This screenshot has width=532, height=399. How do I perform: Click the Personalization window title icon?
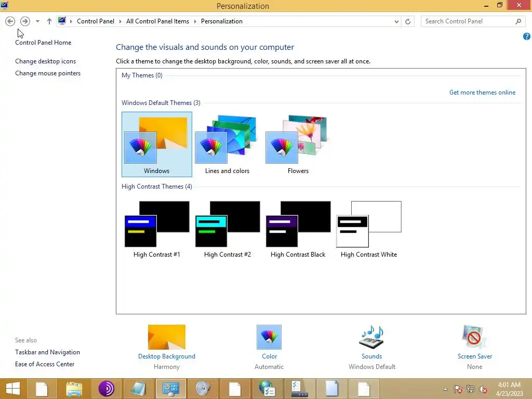click(4, 5)
